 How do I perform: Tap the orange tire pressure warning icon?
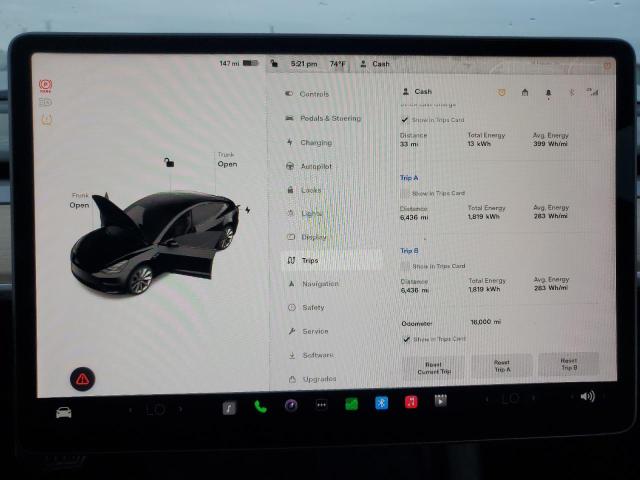pyautogui.click(x=47, y=120)
